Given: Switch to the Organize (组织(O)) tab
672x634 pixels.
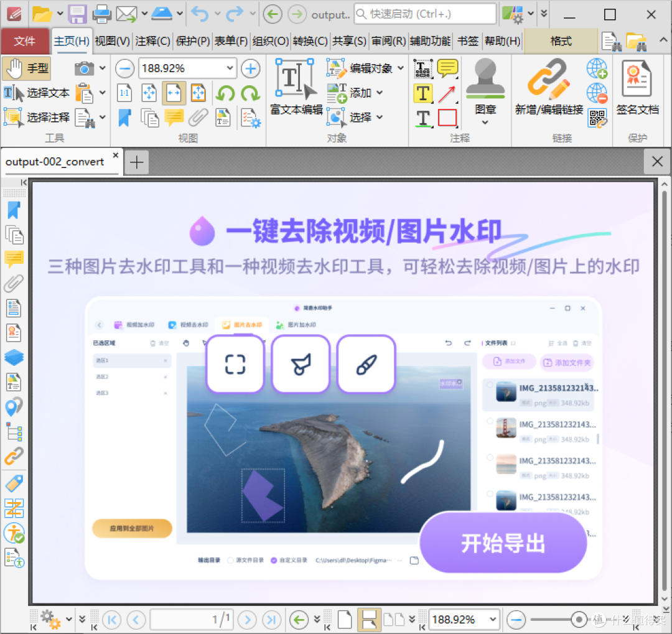Looking at the screenshot, I should (x=271, y=41).
